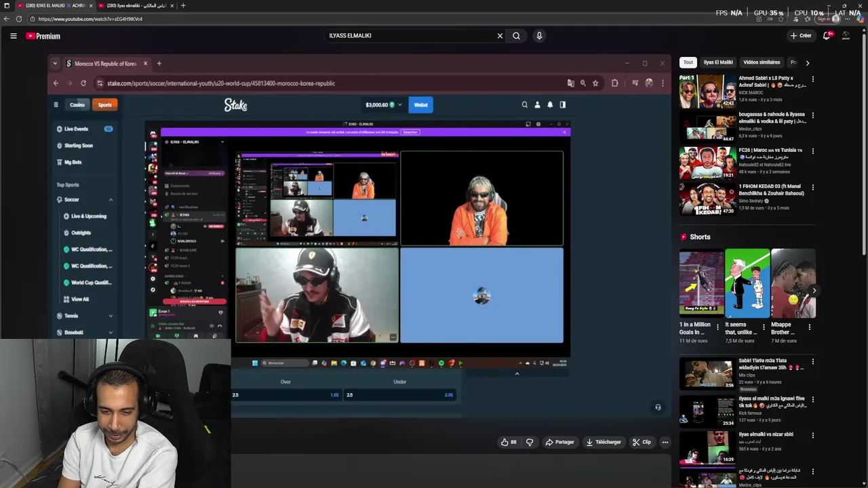Open options for It seems that short
The width and height of the screenshot is (868, 488).
click(764, 327)
